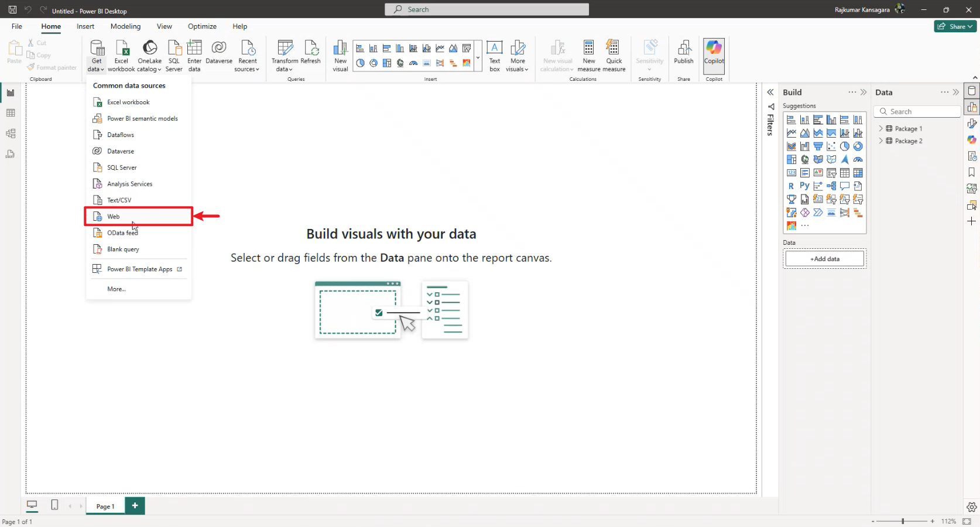This screenshot has height=527, width=980.
Task: Open the Modeling ribbon tab
Action: pos(125,26)
